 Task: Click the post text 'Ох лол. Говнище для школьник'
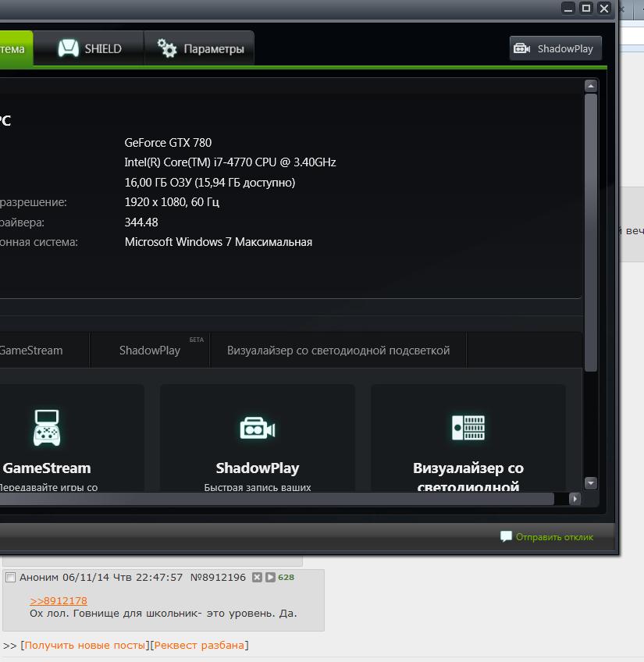pyautogui.click(x=116, y=613)
